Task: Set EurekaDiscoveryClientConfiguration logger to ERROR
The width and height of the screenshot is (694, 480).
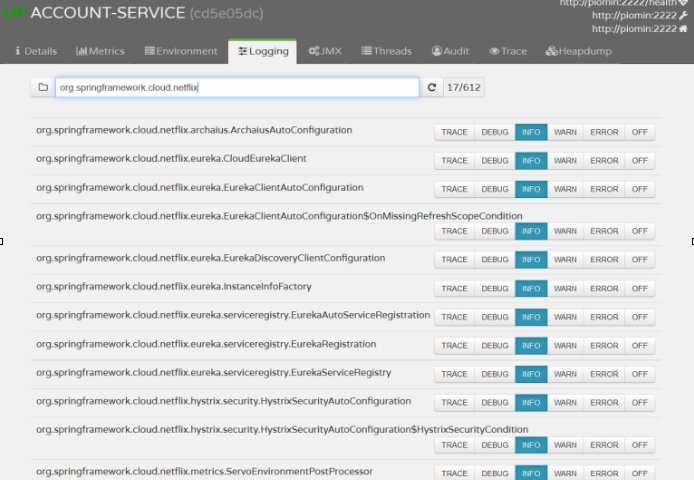Action: click(604, 259)
